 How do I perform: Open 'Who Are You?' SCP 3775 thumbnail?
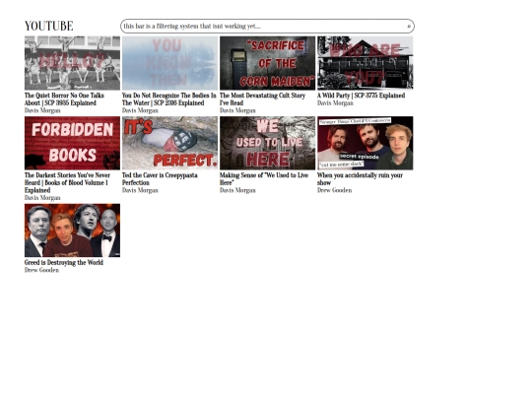(366, 63)
